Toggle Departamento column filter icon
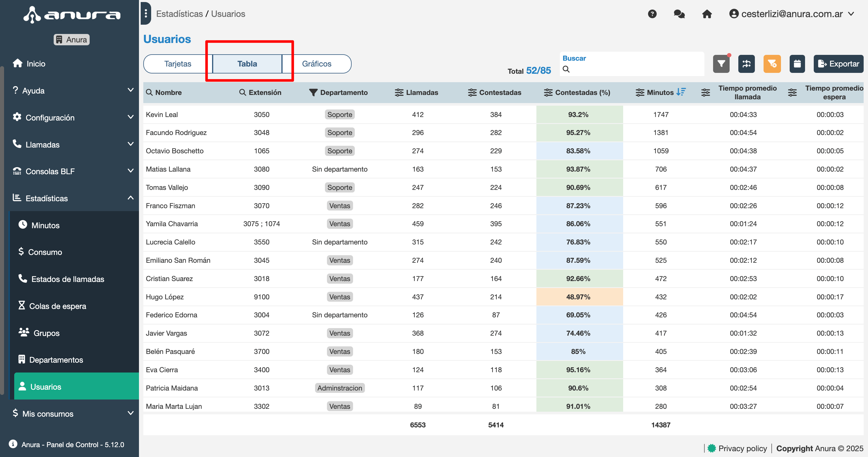 (313, 92)
